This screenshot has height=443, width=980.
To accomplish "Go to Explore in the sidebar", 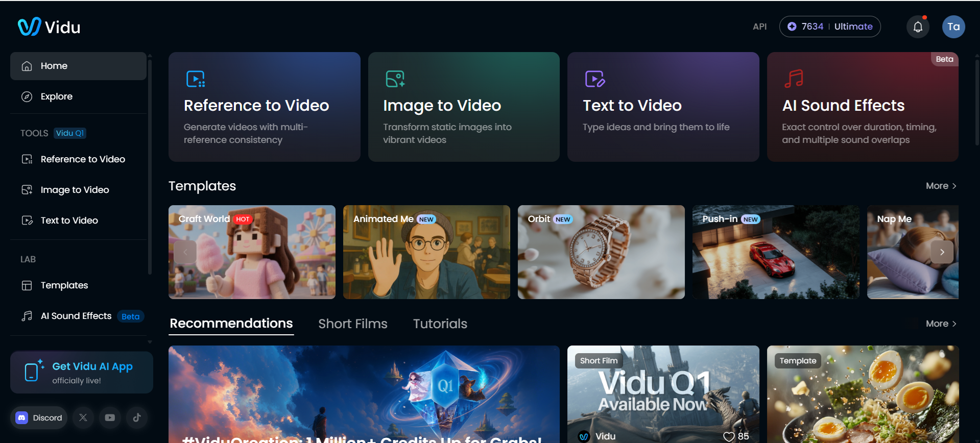I will [56, 96].
